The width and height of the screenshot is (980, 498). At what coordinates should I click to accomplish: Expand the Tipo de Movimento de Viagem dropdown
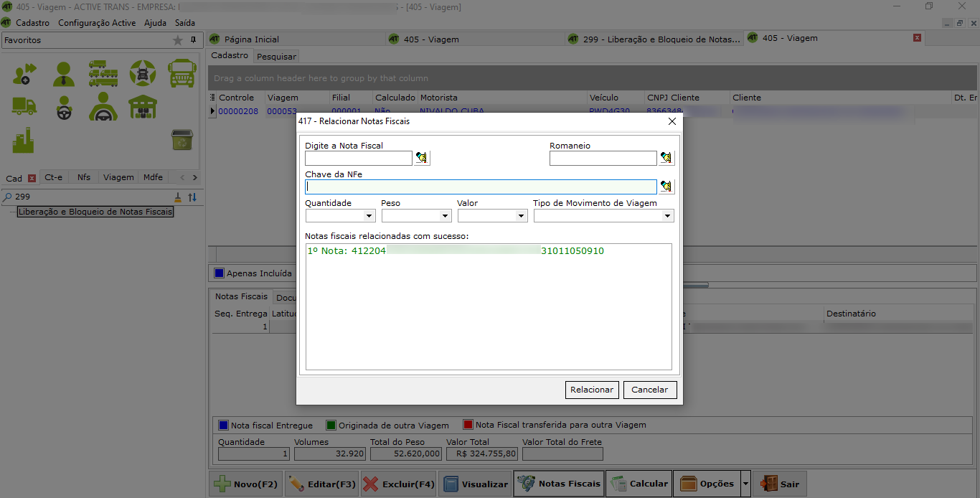pos(667,216)
